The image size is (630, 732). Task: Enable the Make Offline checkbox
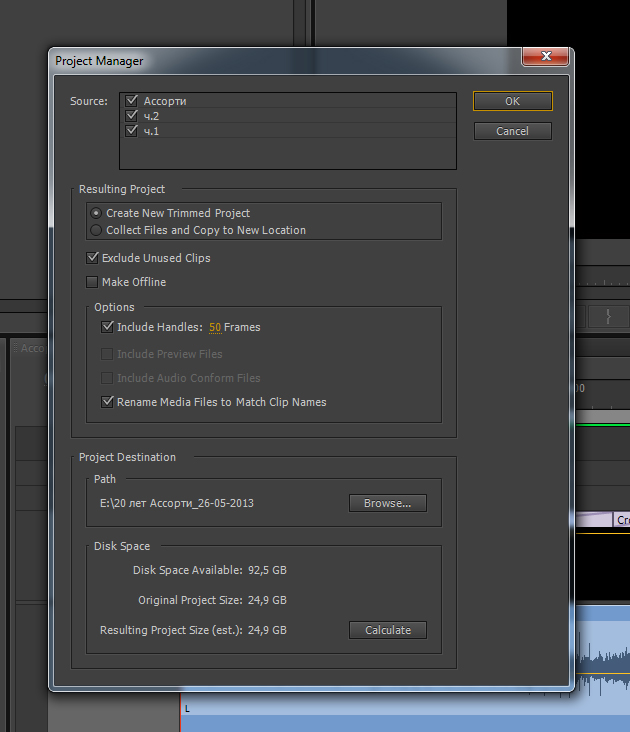click(x=92, y=282)
